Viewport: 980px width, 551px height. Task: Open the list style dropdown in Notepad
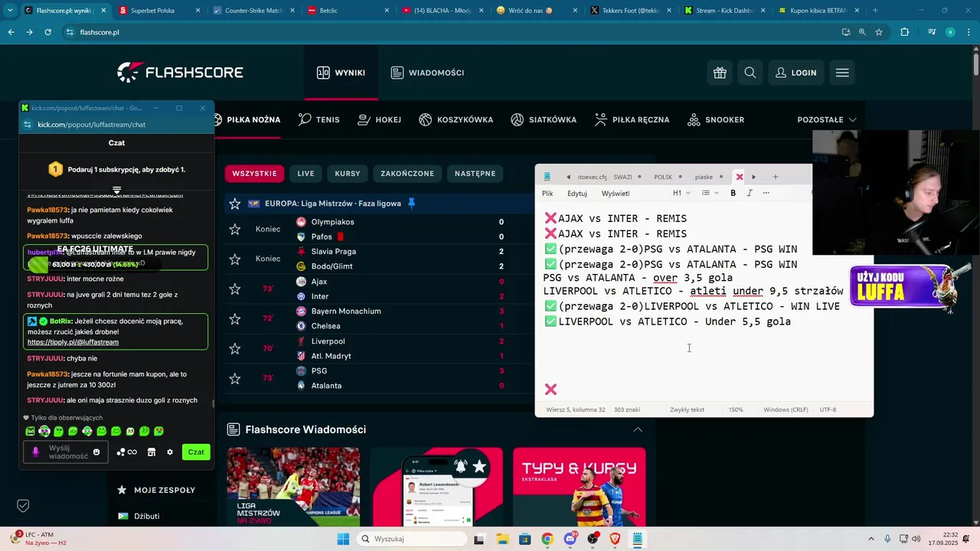[710, 193]
